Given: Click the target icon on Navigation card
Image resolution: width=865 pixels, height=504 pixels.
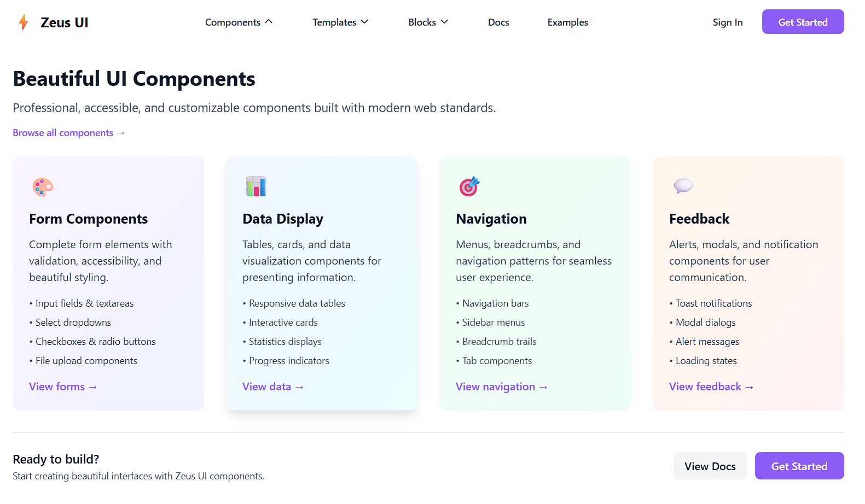Looking at the screenshot, I should point(469,186).
